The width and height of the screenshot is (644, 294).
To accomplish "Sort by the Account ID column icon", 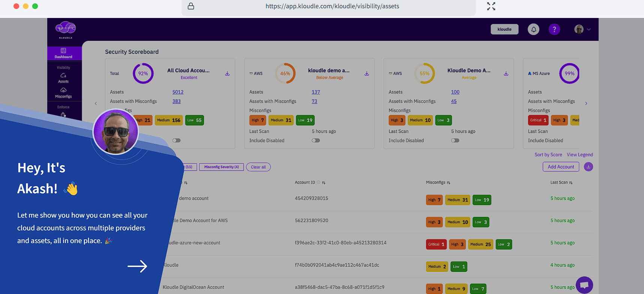I will tap(324, 183).
